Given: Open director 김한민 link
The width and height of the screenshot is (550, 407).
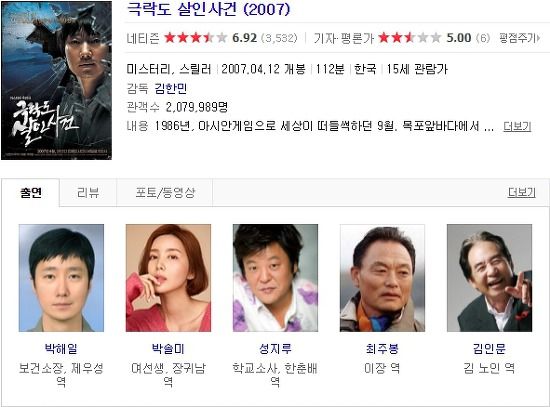Looking at the screenshot, I should click(171, 88).
